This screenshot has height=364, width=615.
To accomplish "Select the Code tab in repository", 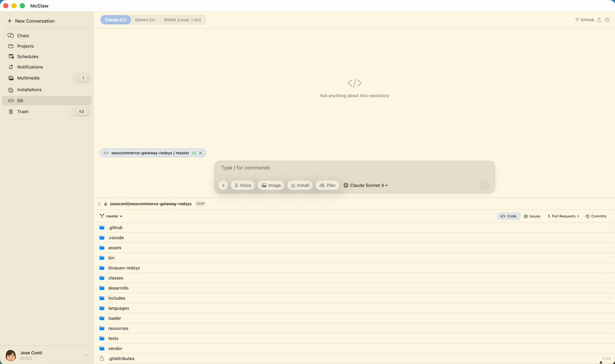I will point(508,217).
